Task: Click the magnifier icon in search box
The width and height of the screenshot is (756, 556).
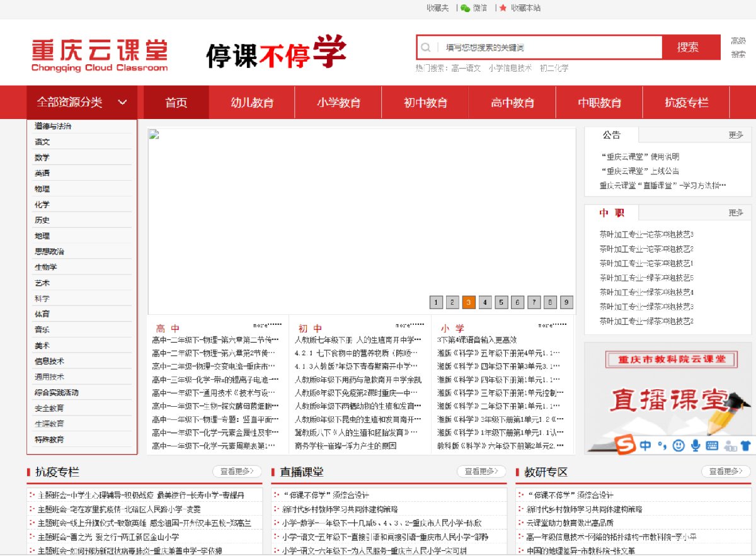Action: tap(427, 47)
